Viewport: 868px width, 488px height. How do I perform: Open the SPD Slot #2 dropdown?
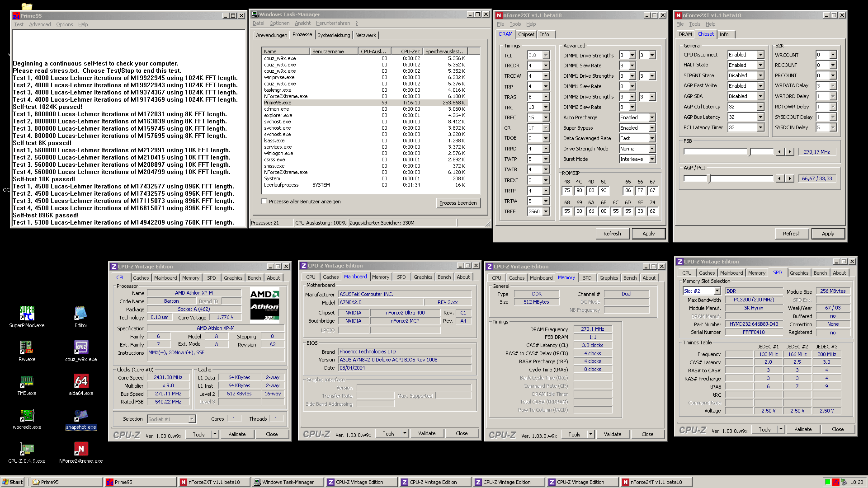click(717, 291)
